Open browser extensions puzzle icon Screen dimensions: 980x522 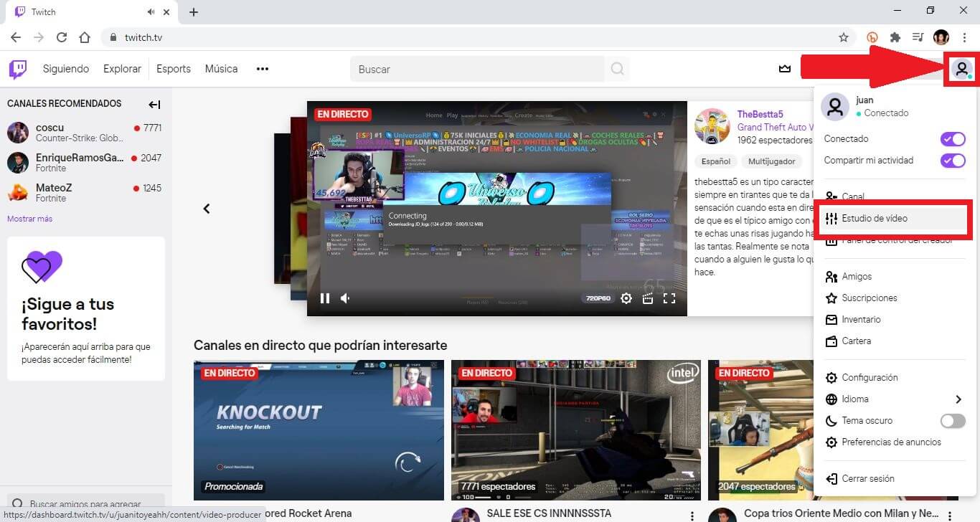point(895,37)
